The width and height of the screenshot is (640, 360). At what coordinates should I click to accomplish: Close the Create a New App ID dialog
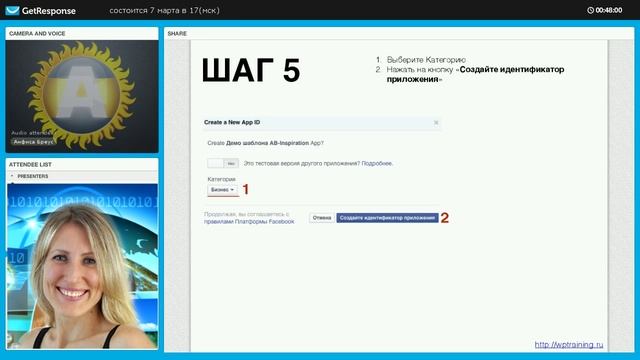(x=436, y=122)
